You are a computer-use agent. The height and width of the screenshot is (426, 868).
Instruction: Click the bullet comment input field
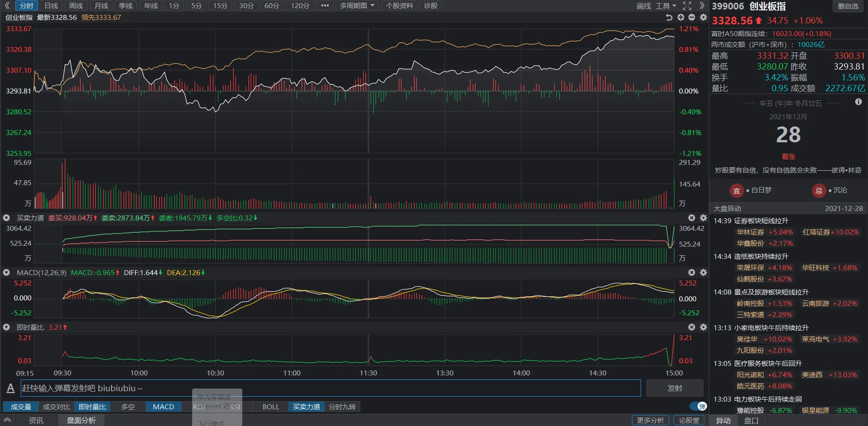pos(330,388)
